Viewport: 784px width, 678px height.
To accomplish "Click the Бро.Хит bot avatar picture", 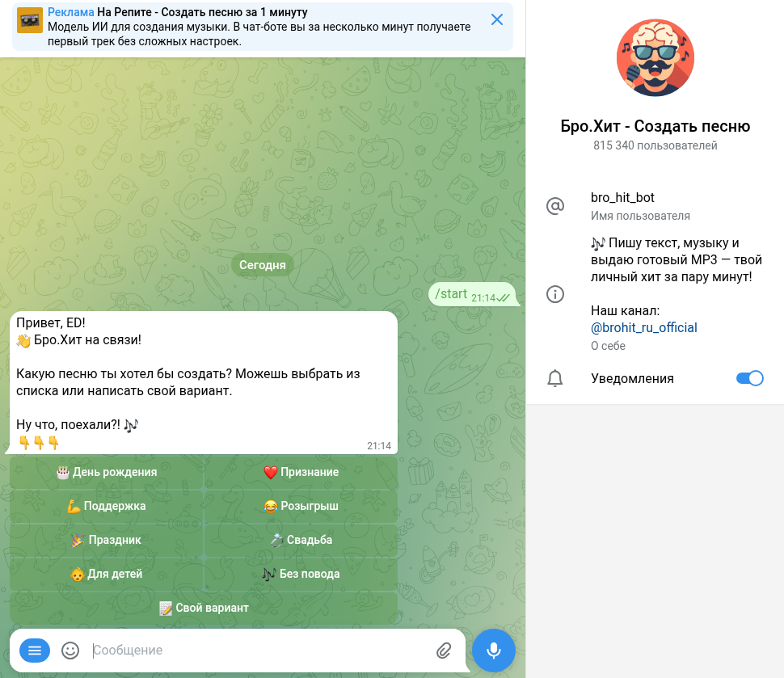I will click(x=655, y=57).
